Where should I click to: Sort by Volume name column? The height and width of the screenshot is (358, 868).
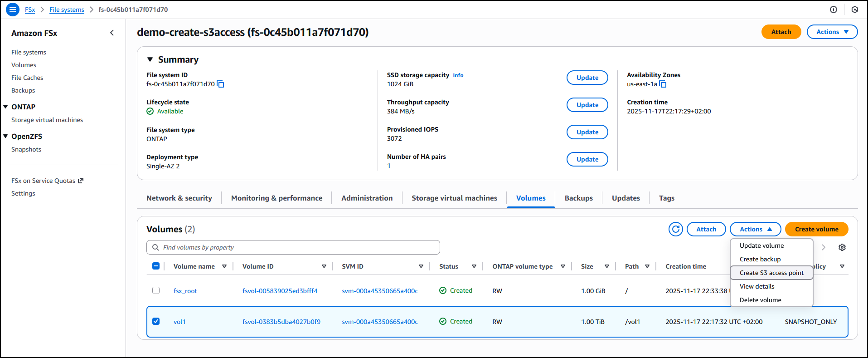pyautogui.click(x=194, y=266)
